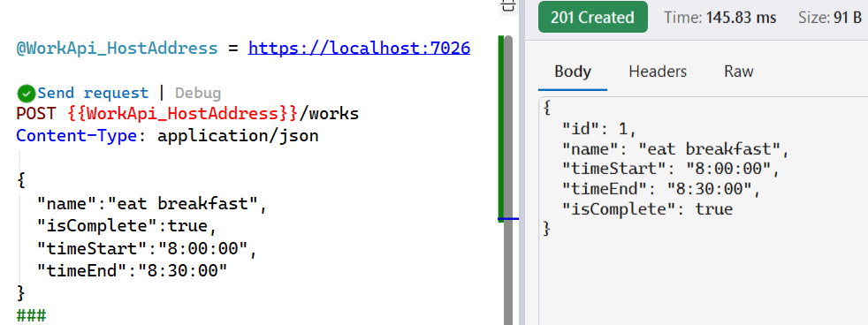Switch to the Body response tab
Screen dimensions: 868x325
pyautogui.click(x=573, y=72)
